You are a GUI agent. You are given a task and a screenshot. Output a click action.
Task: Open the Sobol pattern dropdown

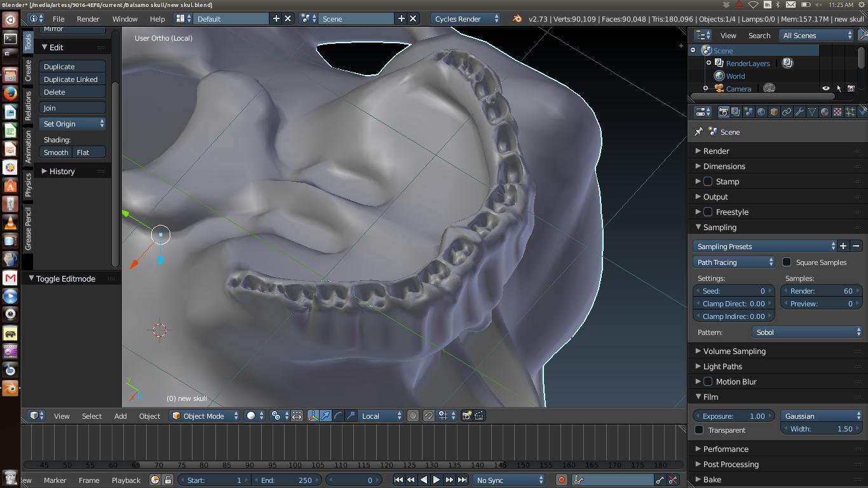point(806,332)
